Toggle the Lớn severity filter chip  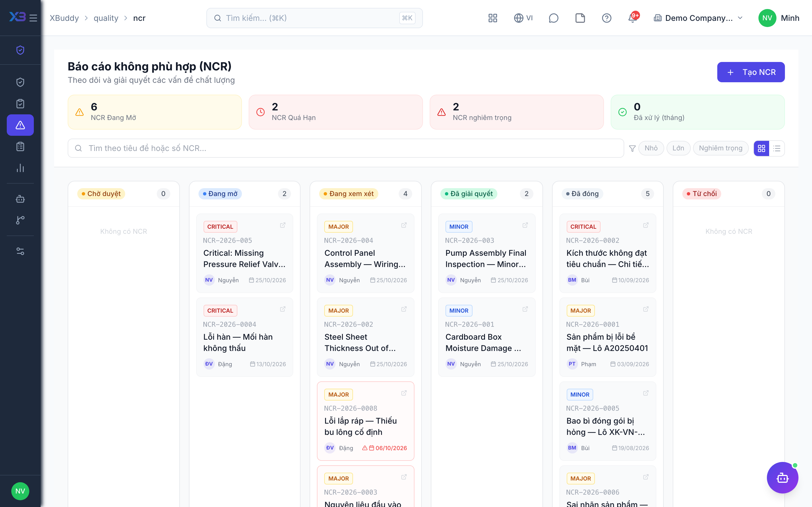[678, 148]
